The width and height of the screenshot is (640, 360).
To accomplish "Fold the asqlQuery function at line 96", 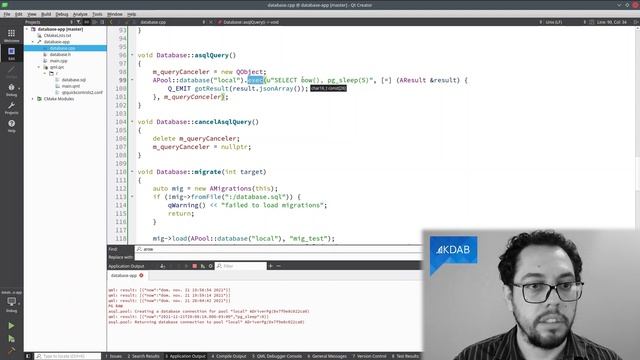I will 132,55.
